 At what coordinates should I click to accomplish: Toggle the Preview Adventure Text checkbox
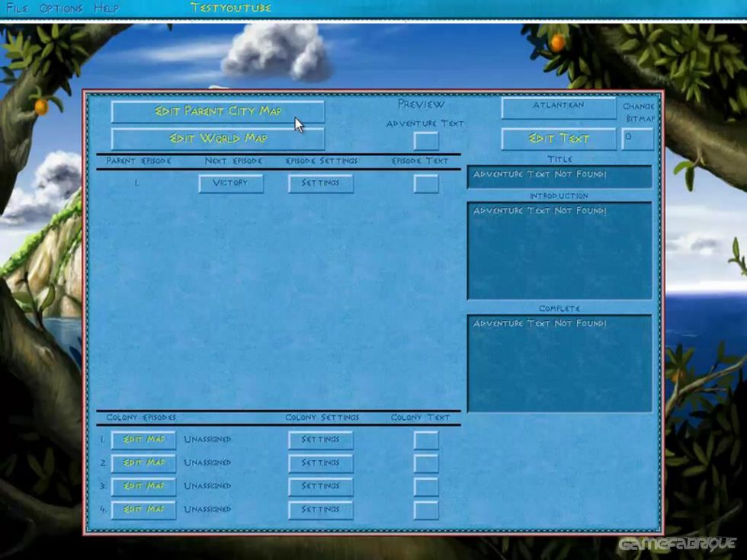[426, 141]
